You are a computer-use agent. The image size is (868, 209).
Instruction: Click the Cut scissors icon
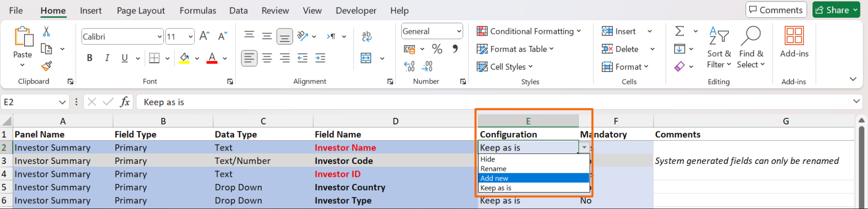(46, 32)
